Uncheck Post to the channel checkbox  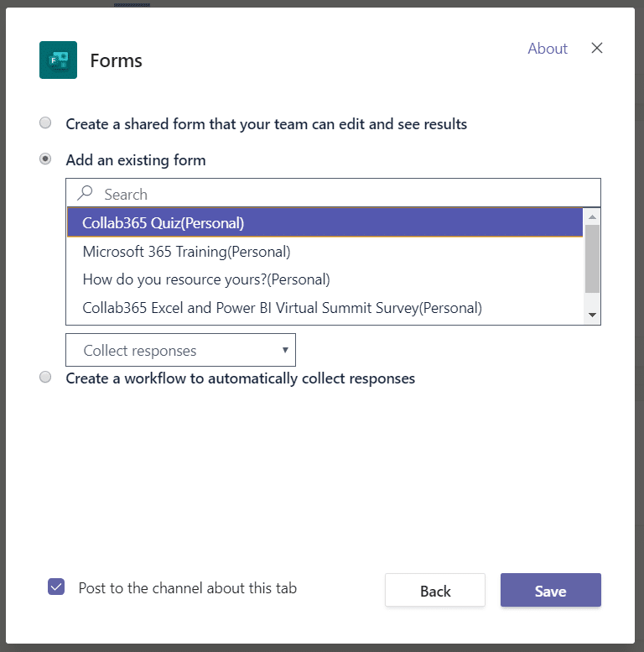coord(56,587)
